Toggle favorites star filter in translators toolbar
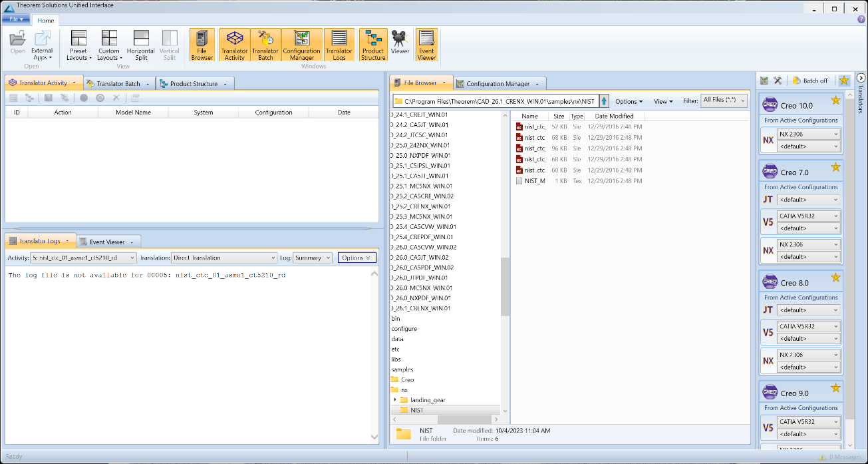Viewport: 868px width, 464px height. point(844,81)
